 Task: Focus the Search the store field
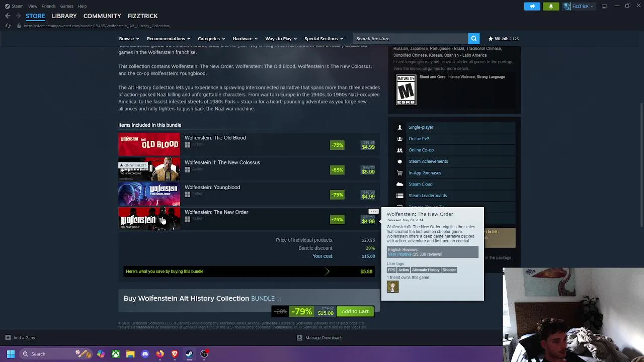coord(410,39)
